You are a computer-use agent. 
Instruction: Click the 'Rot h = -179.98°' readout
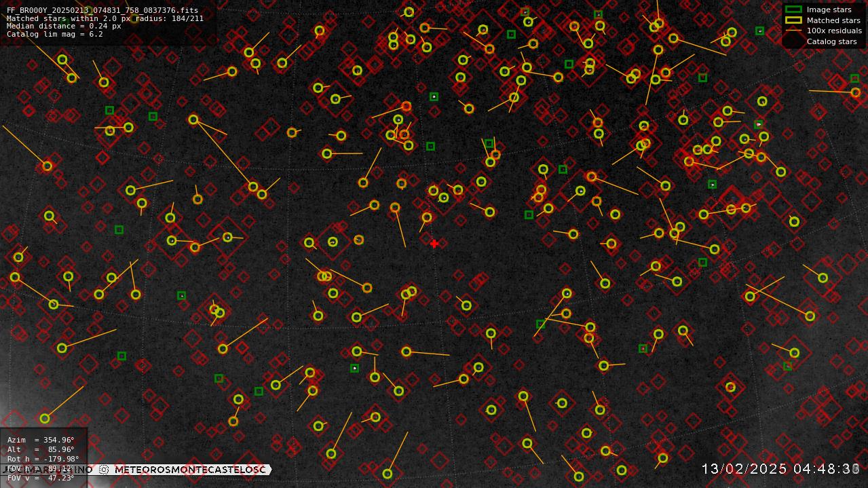(43, 459)
